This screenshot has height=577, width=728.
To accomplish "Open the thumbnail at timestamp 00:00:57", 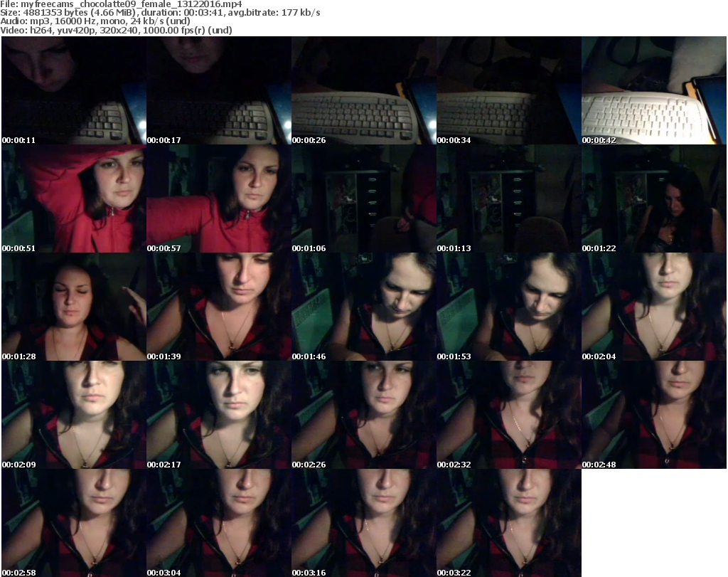I will pos(219,198).
